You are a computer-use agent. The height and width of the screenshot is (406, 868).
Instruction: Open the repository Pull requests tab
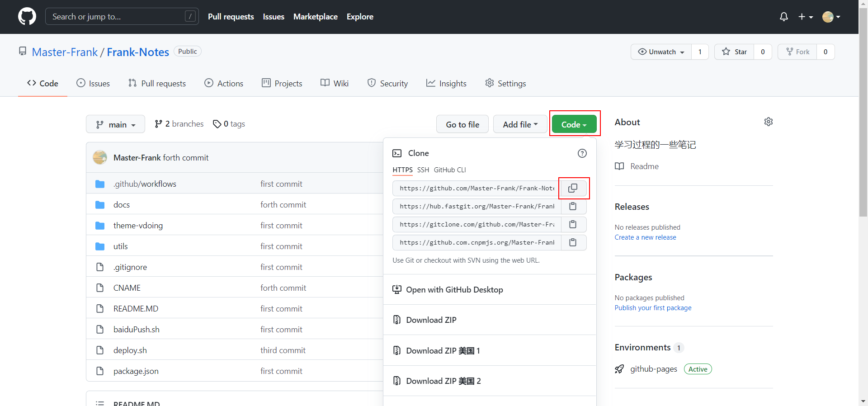pos(157,83)
